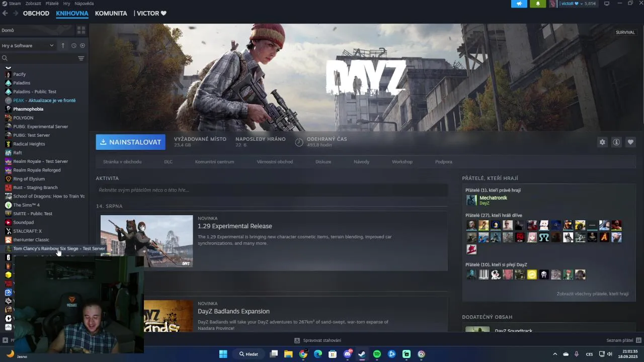The height and width of the screenshot is (362, 644).
Task: Open Stránka v obchodu link
Action: 122,162
